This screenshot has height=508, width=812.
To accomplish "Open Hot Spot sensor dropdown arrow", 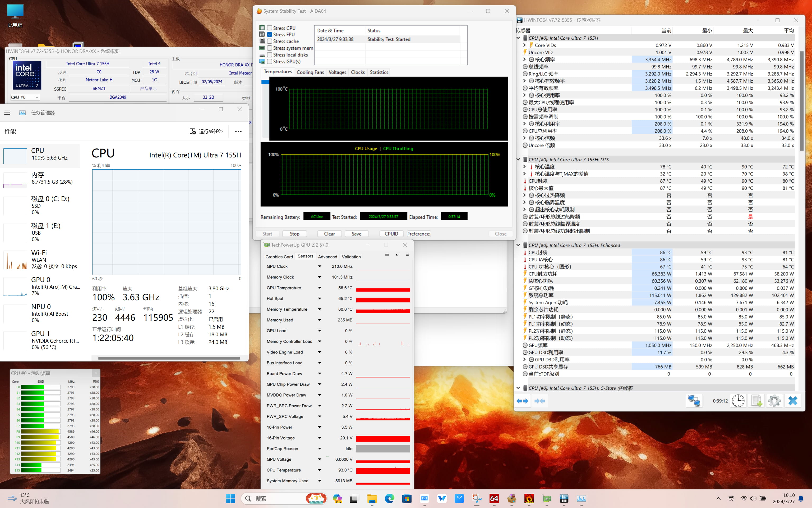I will pyautogui.click(x=319, y=298).
